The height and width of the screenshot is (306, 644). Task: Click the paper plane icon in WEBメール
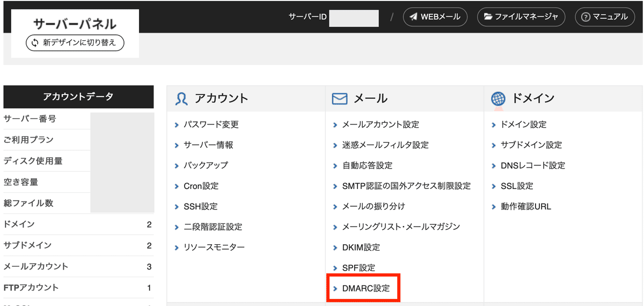coord(414,17)
